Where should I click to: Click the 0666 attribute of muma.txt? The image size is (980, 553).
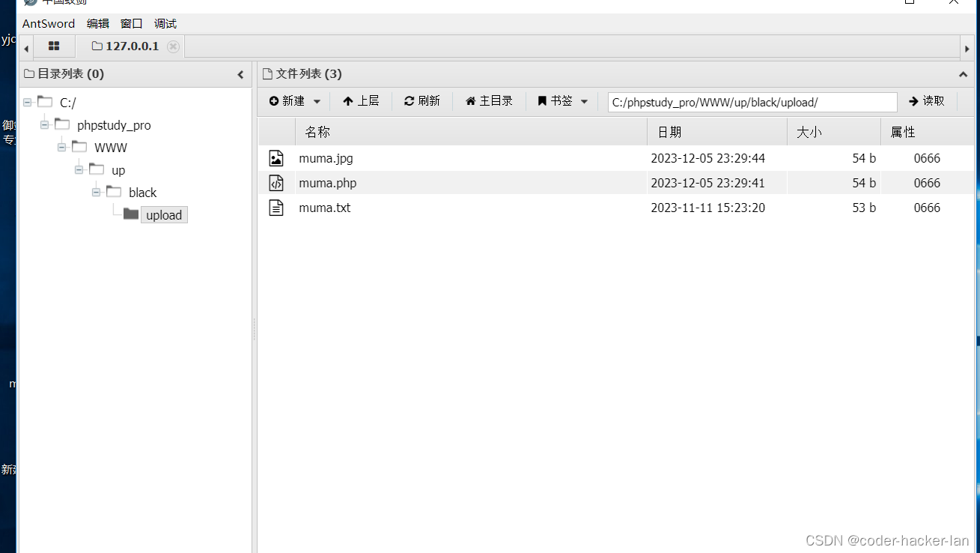coord(927,208)
